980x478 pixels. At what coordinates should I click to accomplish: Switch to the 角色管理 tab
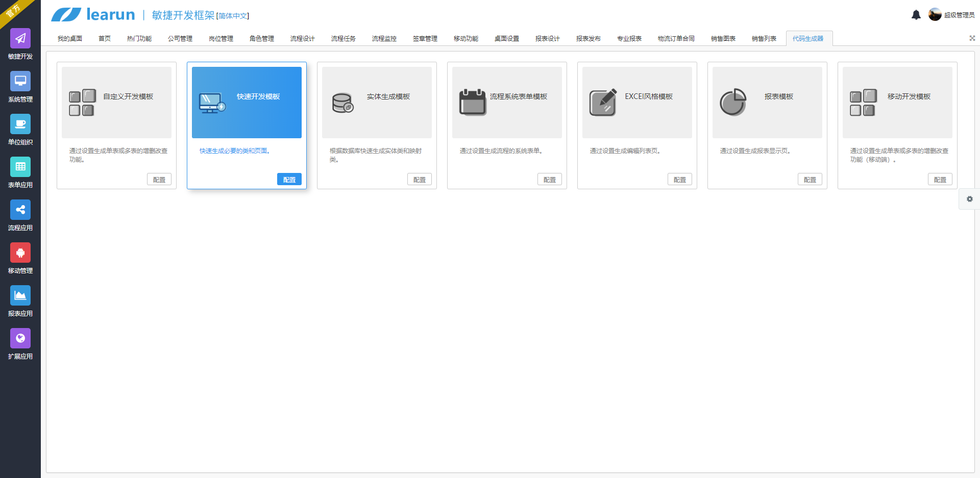[262, 39]
